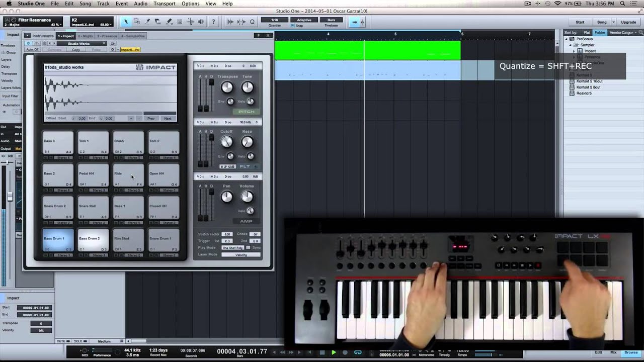This screenshot has height=362, width=644.
Task: Click the Play button in transport
Action: coord(334,352)
